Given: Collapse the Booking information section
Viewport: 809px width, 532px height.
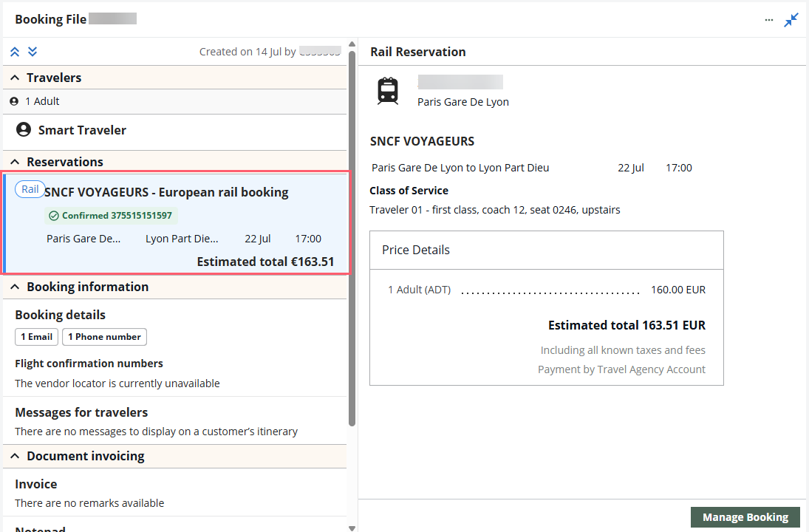Looking at the screenshot, I should [x=15, y=287].
